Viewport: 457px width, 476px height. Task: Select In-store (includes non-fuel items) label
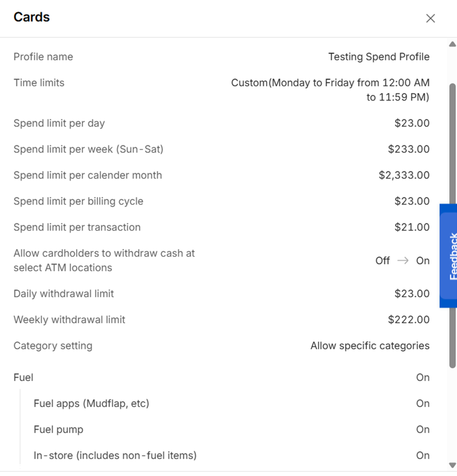(x=115, y=455)
